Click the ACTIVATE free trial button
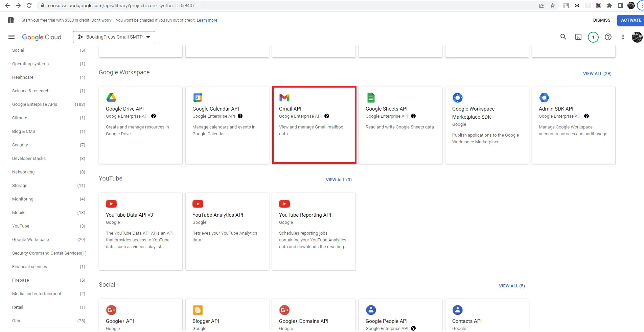Screen dimensions: 644x332 click(630, 20)
